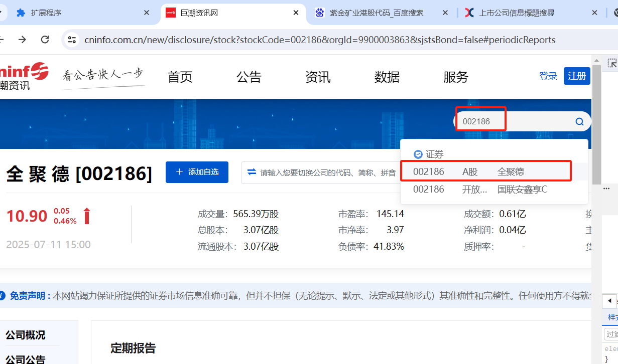The height and width of the screenshot is (364, 618).
Task: Close the 巨潮资讯网 tab
Action: click(x=296, y=13)
